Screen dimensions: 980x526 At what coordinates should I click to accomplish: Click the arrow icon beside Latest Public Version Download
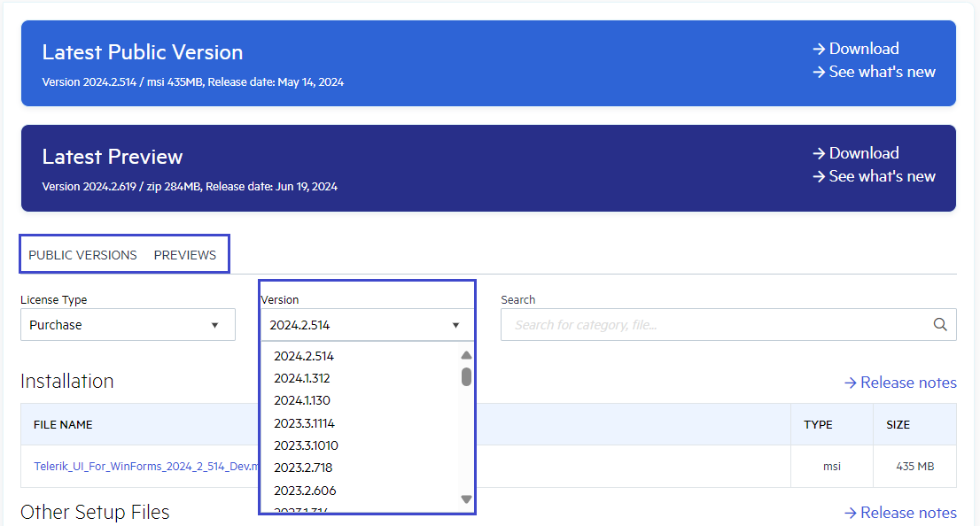click(x=818, y=48)
